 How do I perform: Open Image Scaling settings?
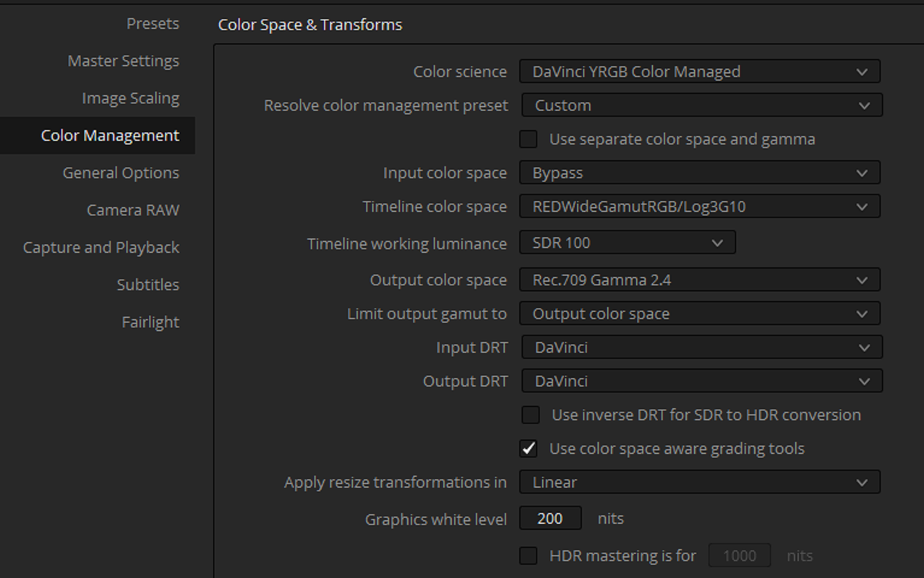tap(130, 98)
